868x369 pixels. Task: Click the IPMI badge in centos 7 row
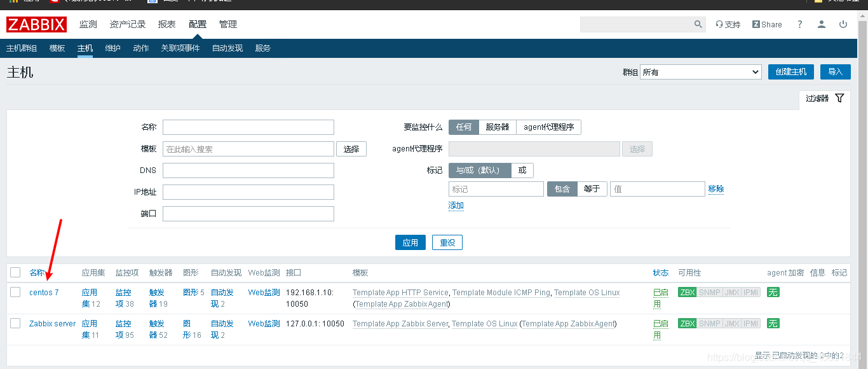pos(751,292)
